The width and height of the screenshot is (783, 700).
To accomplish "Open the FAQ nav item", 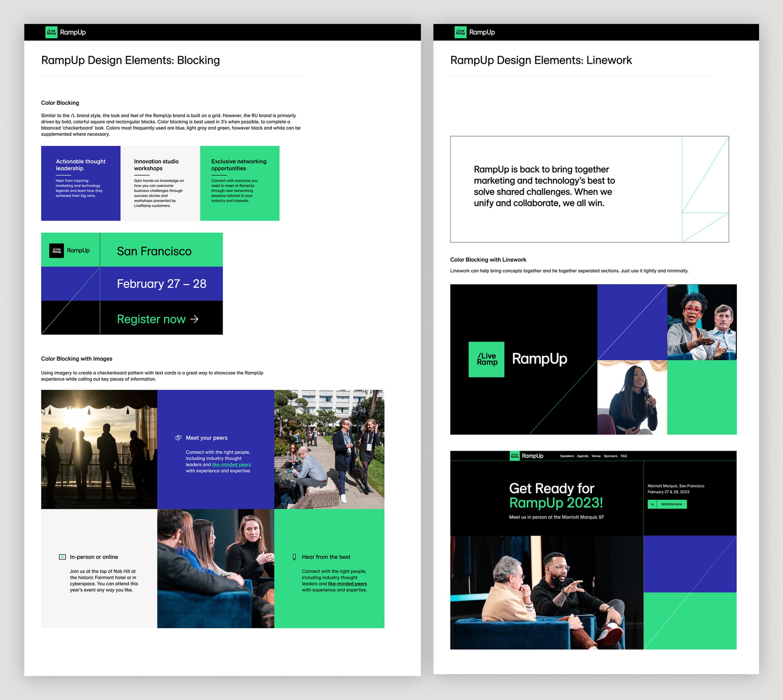I will tap(624, 456).
